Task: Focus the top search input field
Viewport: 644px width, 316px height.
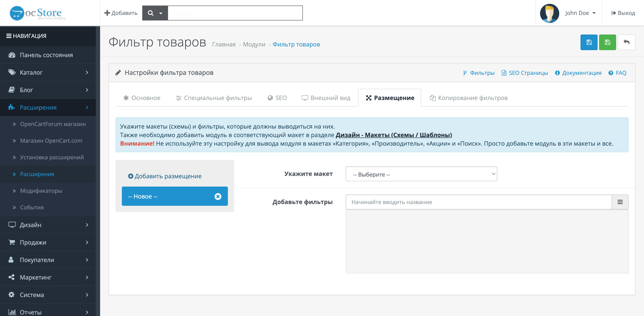Action: (235, 13)
